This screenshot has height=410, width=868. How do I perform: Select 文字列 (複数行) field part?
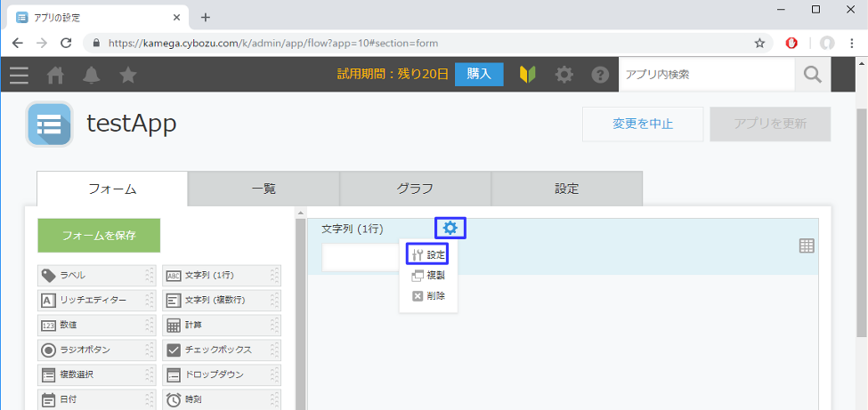pyautogui.click(x=222, y=300)
